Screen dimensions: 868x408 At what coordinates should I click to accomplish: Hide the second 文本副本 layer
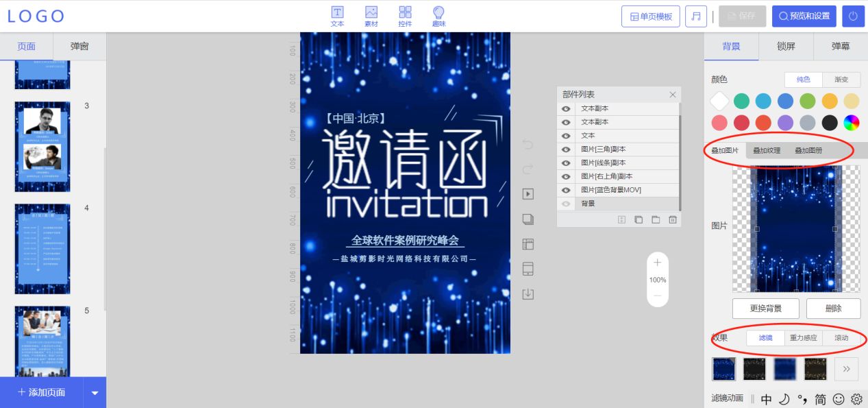click(566, 122)
